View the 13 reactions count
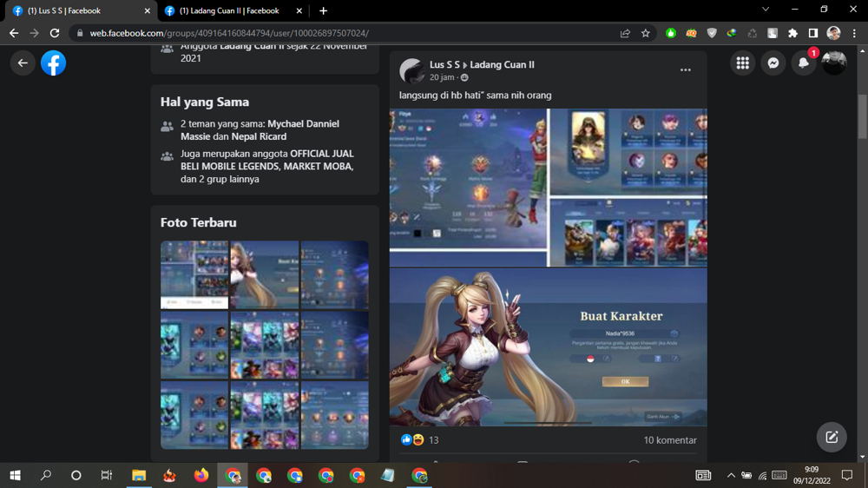The width and height of the screenshot is (868, 488). click(433, 440)
